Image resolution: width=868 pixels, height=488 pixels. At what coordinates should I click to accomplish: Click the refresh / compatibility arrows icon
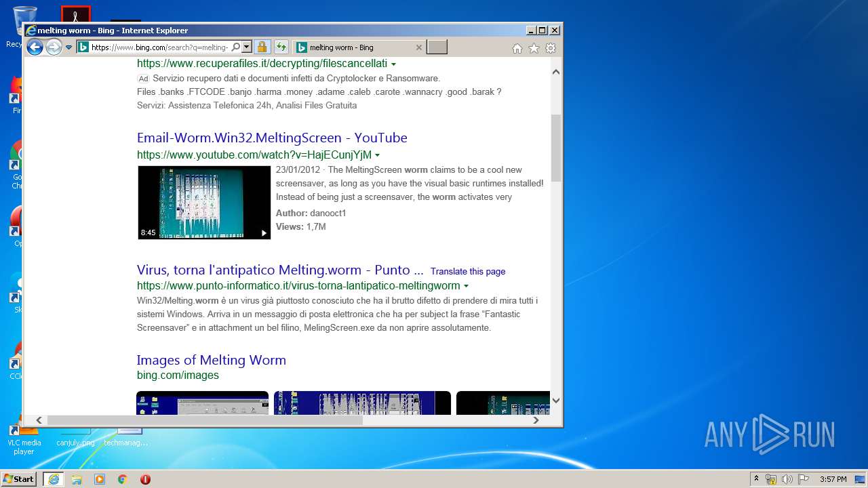click(281, 47)
